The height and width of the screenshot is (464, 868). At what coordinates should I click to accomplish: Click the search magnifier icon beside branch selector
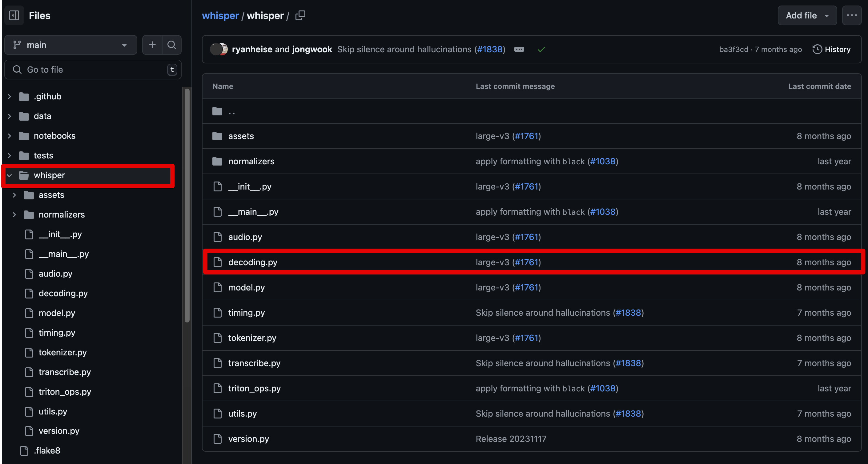click(x=171, y=45)
